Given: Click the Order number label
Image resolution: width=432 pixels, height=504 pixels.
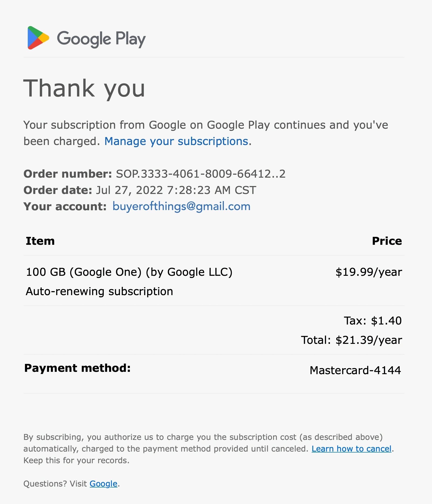Looking at the screenshot, I should point(68,174).
